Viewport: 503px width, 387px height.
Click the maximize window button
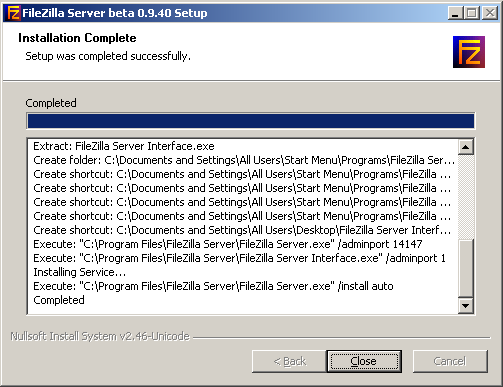(472, 13)
